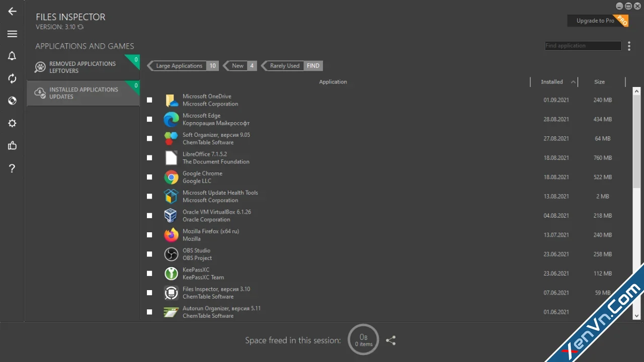Filter by New applications tag
Image resolution: width=644 pixels, height=362 pixels.
[239, 66]
